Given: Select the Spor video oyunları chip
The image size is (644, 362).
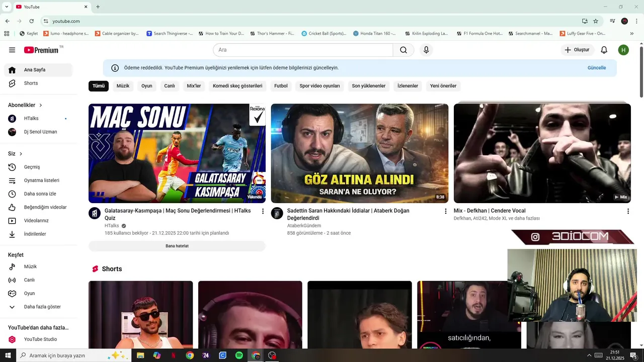Looking at the screenshot, I should coord(319,86).
